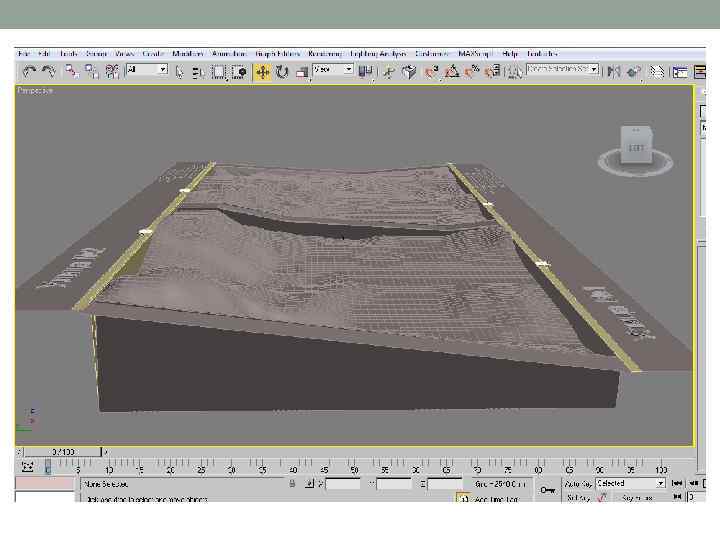720x540 pixels.
Task: Open the Select by Name list icon
Action: coord(198,72)
